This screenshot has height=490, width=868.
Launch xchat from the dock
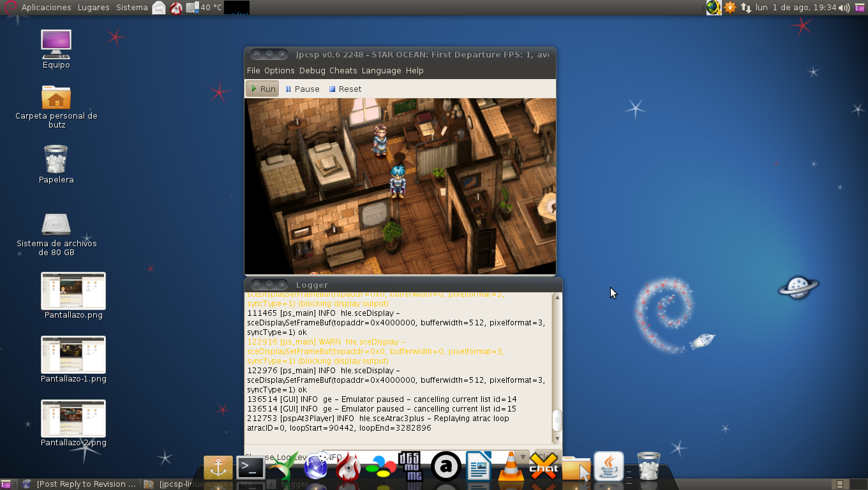(x=543, y=467)
